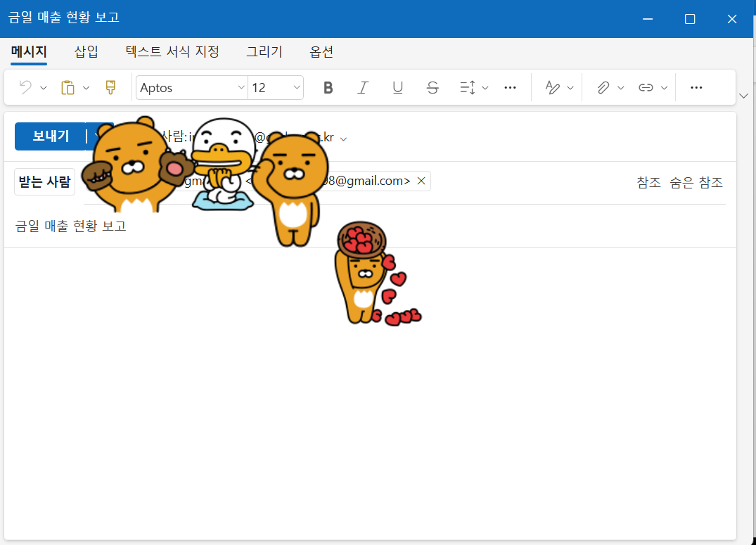756x545 pixels.
Task: Click the Undo arrow icon
Action: (25, 87)
